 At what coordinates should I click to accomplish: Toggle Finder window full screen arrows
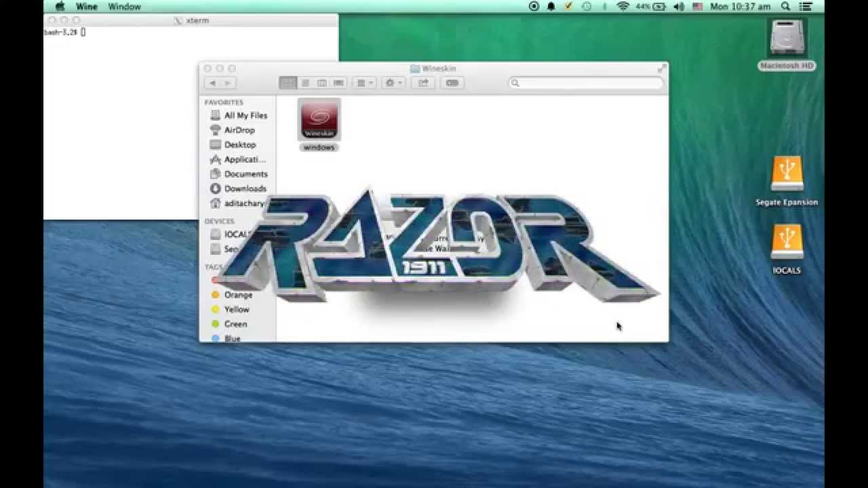(661, 68)
